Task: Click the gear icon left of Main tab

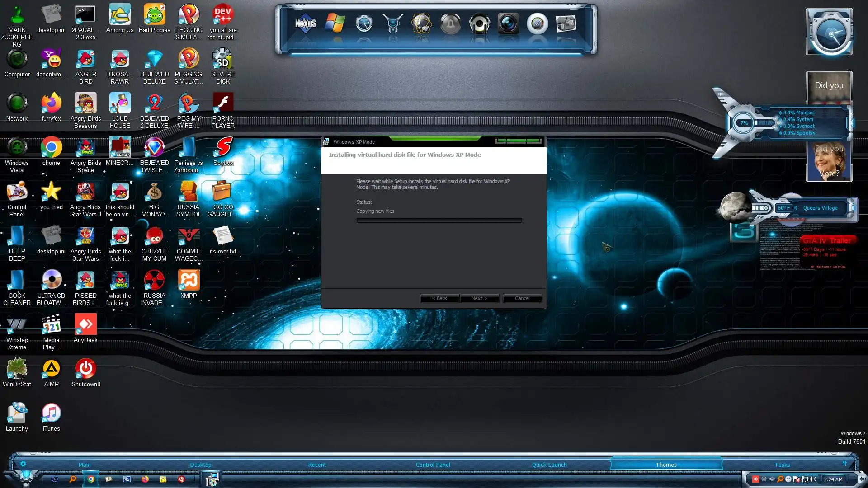Action: [x=23, y=464]
